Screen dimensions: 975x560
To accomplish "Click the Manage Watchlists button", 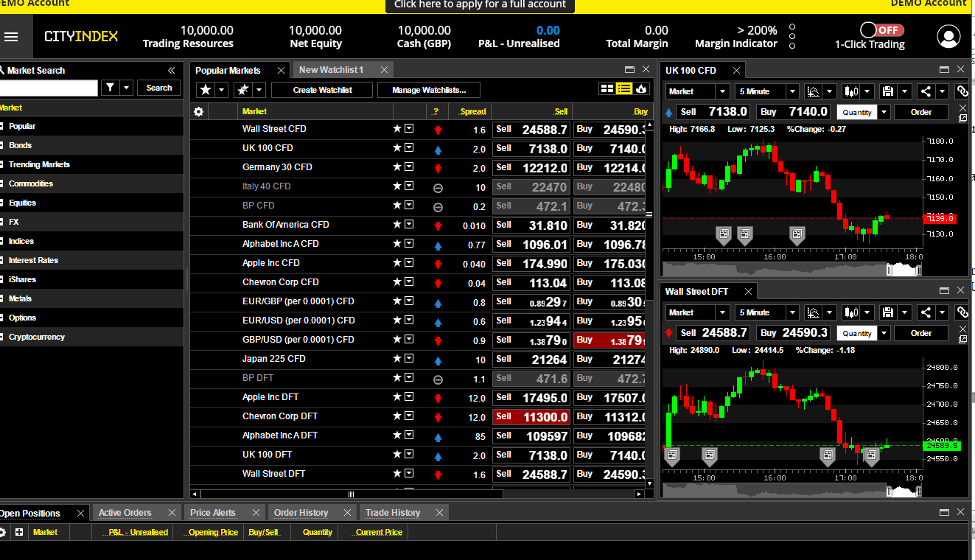I will [x=429, y=90].
